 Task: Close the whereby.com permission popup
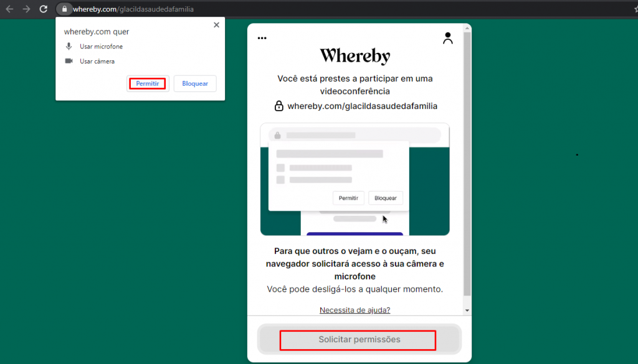[x=216, y=25]
